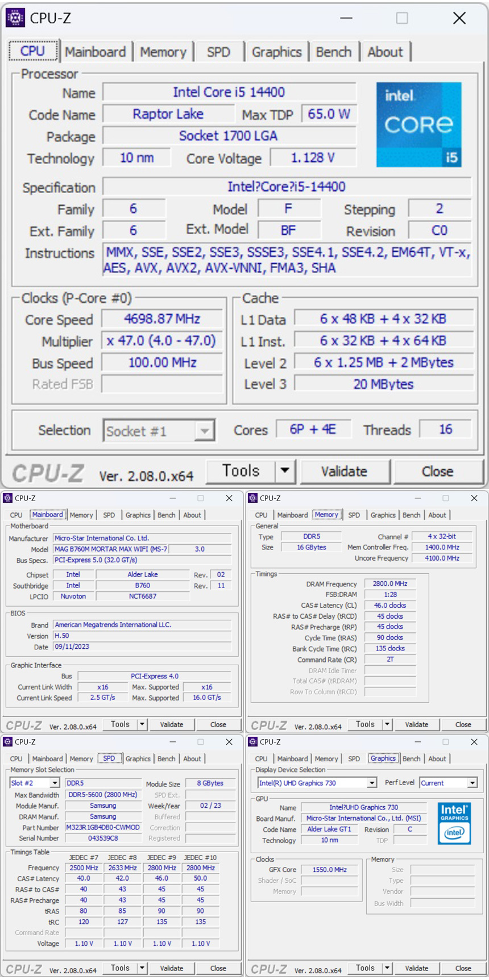
Task: Expand the Slot #2 memory slot dropdown
Action: 55,783
